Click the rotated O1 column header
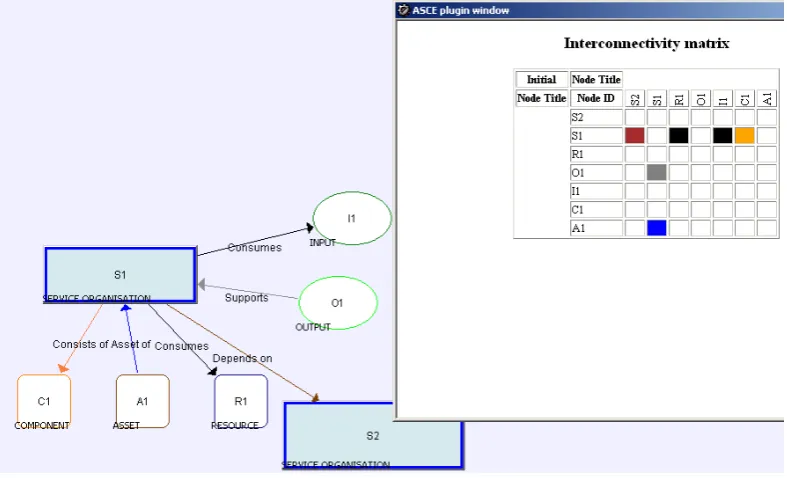 click(701, 98)
